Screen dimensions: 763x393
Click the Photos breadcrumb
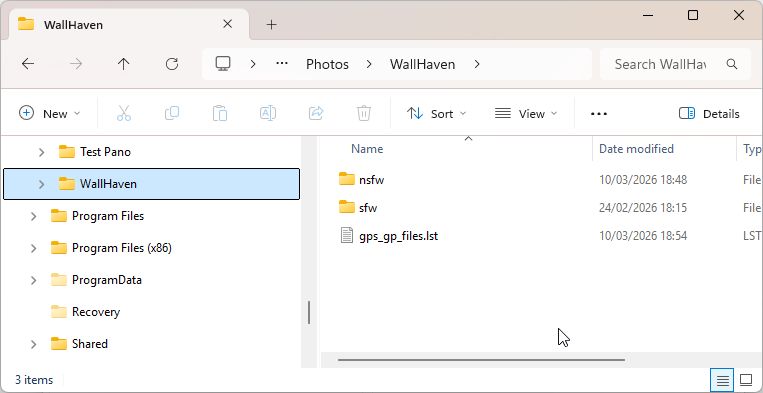click(327, 64)
